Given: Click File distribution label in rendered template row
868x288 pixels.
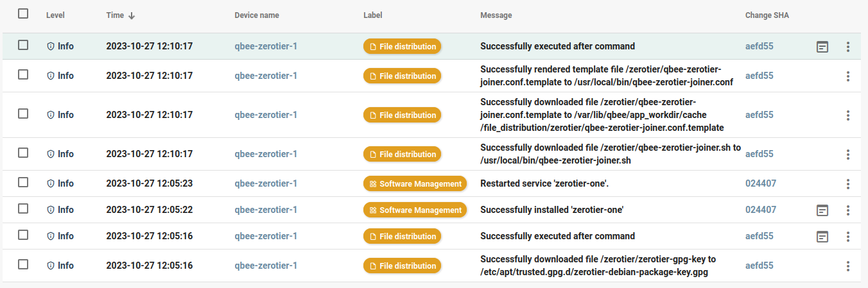Looking at the screenshot, I should pos(403,76).
